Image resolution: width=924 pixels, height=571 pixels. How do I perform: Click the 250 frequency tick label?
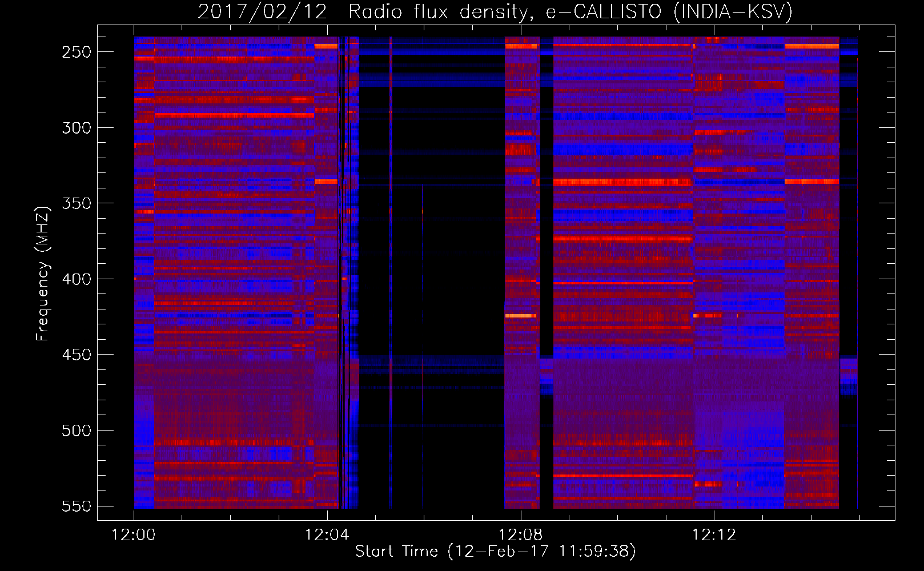[x=77, y=52]
